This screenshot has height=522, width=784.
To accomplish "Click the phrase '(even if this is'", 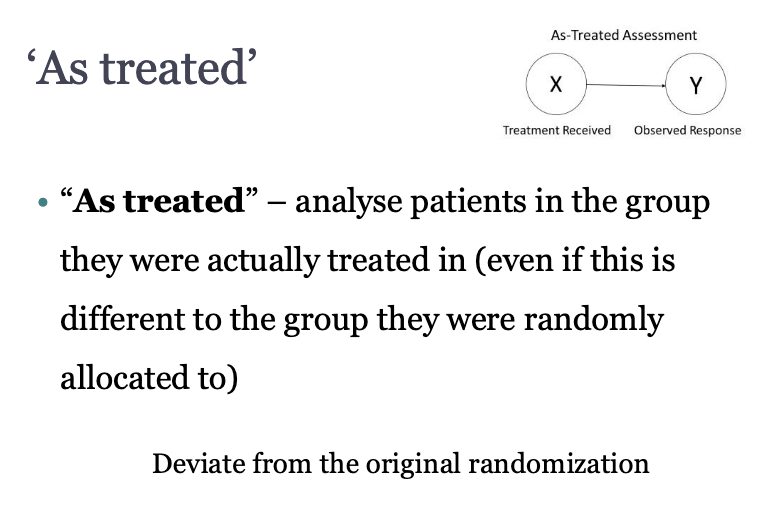I will pyautogui.click(x=575, y=260).
